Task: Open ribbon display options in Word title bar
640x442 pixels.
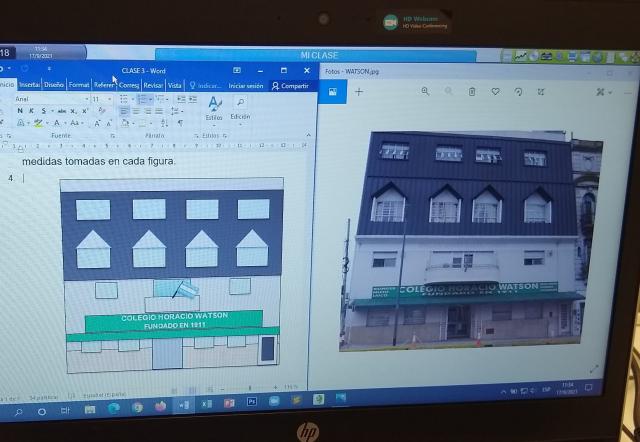Action: click(237, 70)
